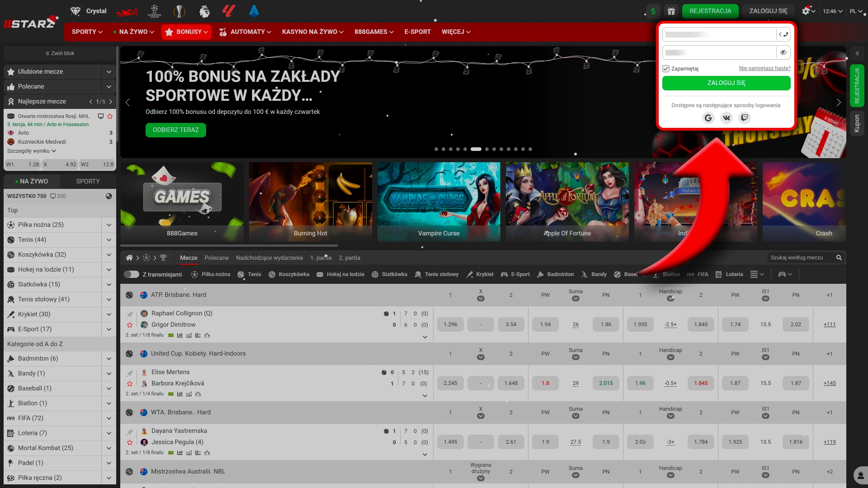This screenshot has width=868, height=488.
Task: Click the home breadcrumb icon
Action: pos(129,258)
